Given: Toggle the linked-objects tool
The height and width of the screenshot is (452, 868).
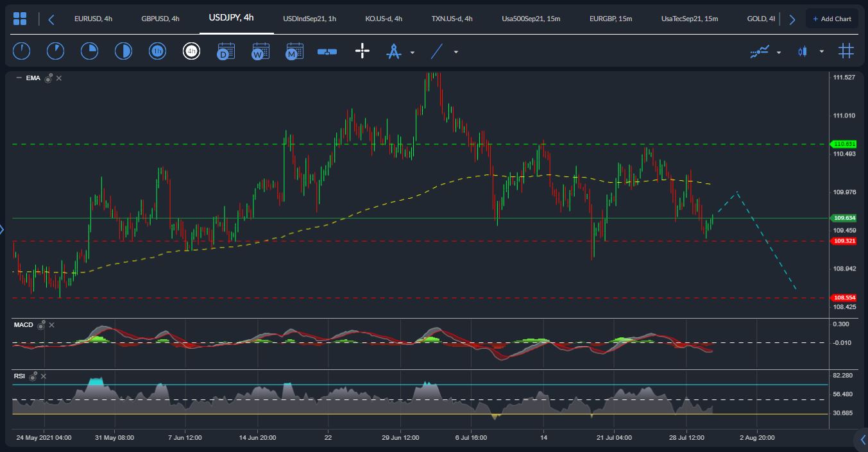Looking at the screenshot, I should point(327,51).
